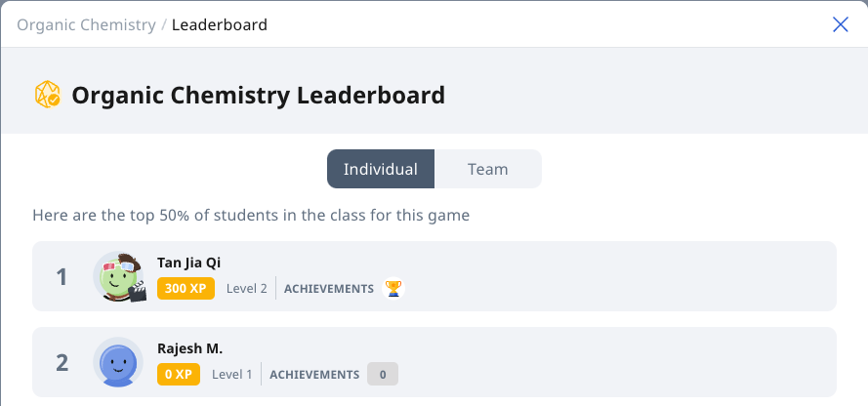Click the Level 1 label
868x406 pixels.
click(x=232, y=375)
